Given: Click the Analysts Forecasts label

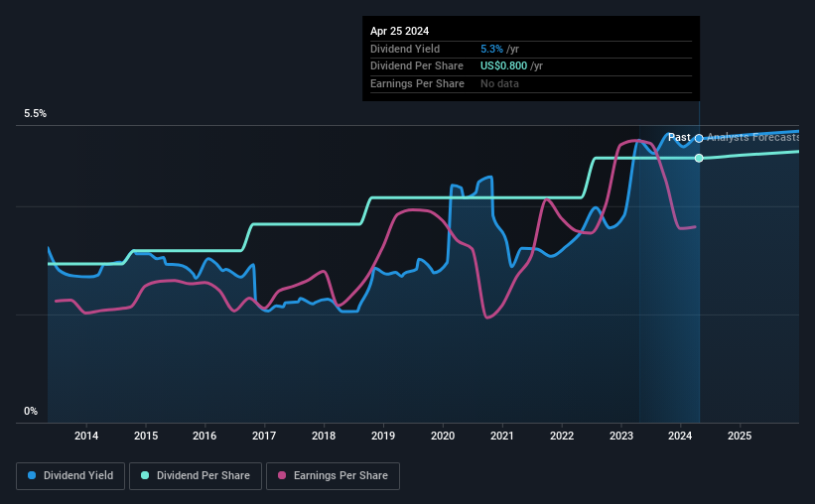Looking at the screenshot, I should tap(753, 137).
